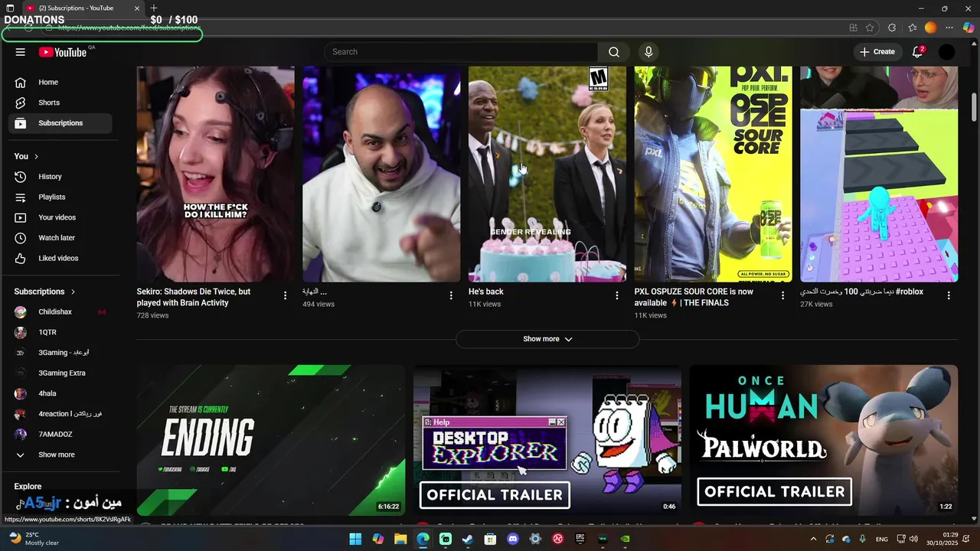Focus the YouTube Search field
The height and width of the screenshot is (551, 980).
pos(461,52)
